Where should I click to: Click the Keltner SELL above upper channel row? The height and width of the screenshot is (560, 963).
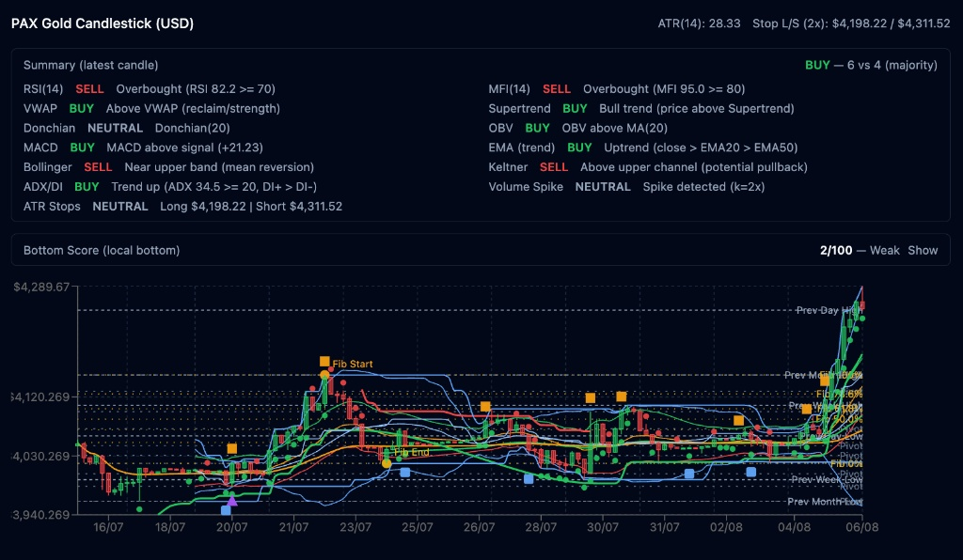[x=648, y=167]
